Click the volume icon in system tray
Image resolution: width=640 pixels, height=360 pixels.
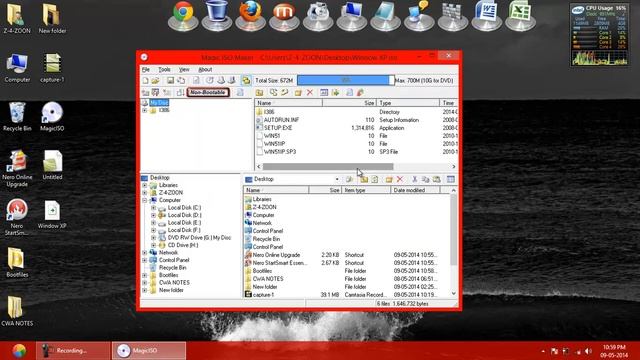click(x=588, y=351)
